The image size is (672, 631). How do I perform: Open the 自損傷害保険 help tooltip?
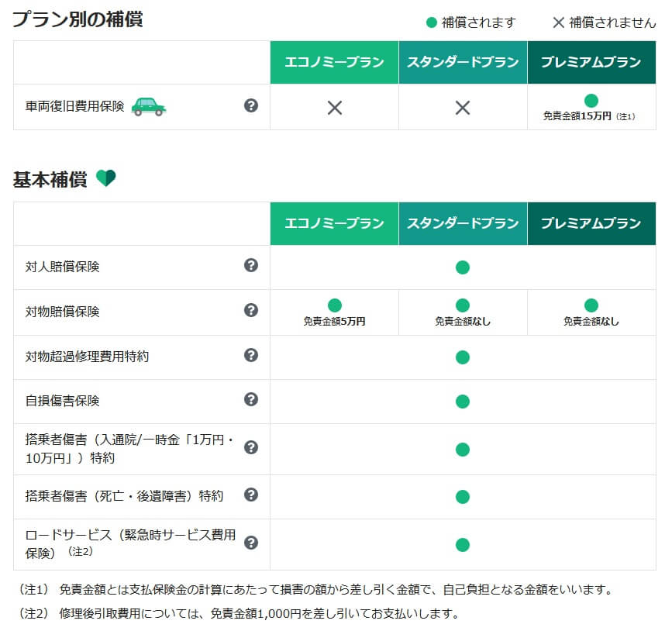point(250,400)
